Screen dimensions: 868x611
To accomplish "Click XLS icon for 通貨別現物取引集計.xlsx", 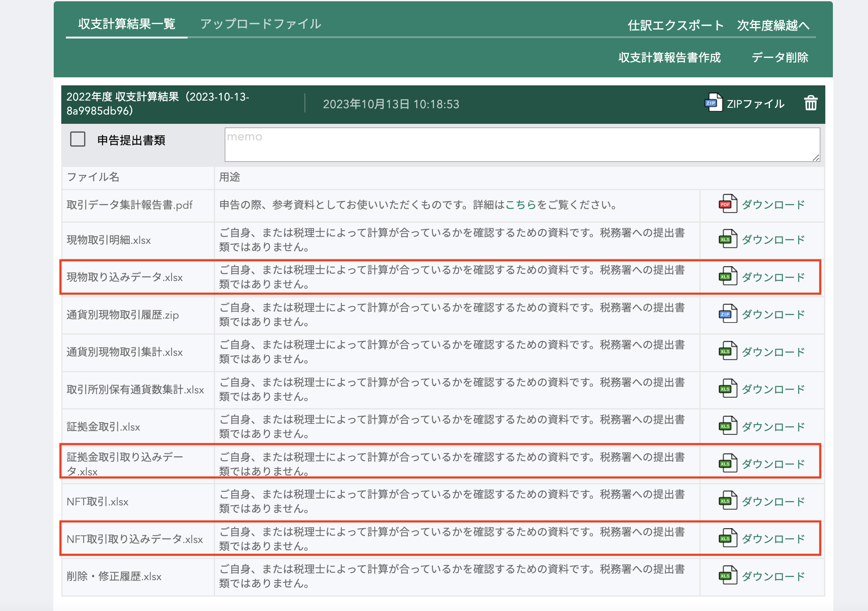I will [x=728, y=351].
